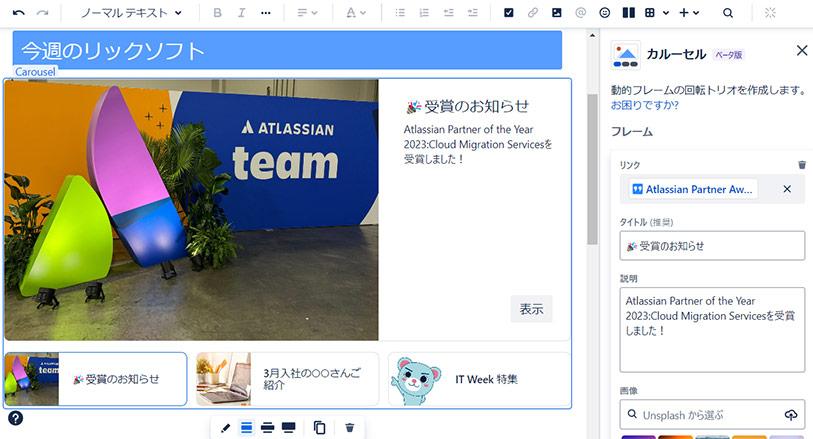Screen dimensions: 813x439
Task: Set carousel width to centered layout
Action: point(246,428)
